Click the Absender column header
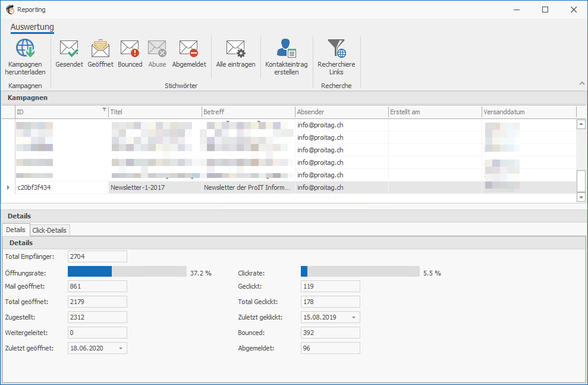This screenshot has width=588, height=385. click(341, 112)
